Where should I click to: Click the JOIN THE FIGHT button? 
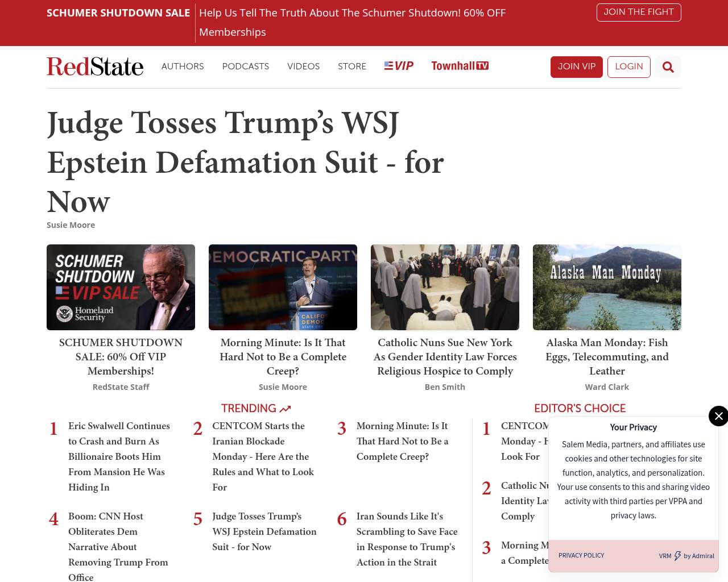point(638,12)
